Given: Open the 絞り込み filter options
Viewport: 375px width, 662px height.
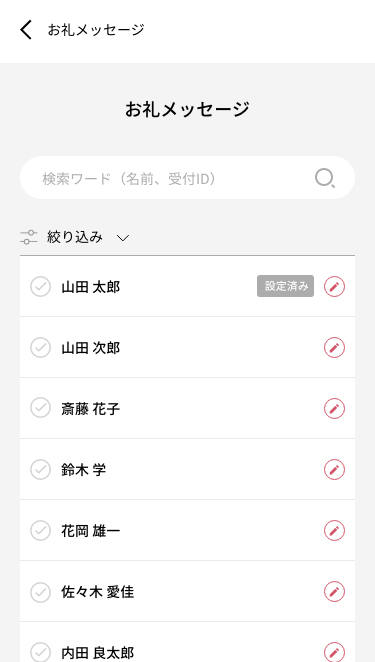Looking at the screenshot, I should 75,237.
